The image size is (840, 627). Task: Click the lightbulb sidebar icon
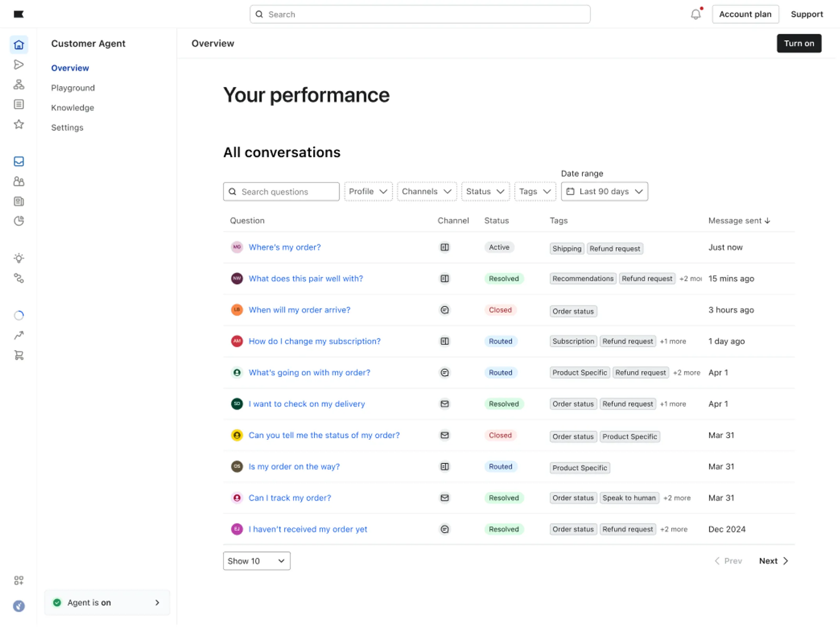pyautogui.click(x=19, y=258)
